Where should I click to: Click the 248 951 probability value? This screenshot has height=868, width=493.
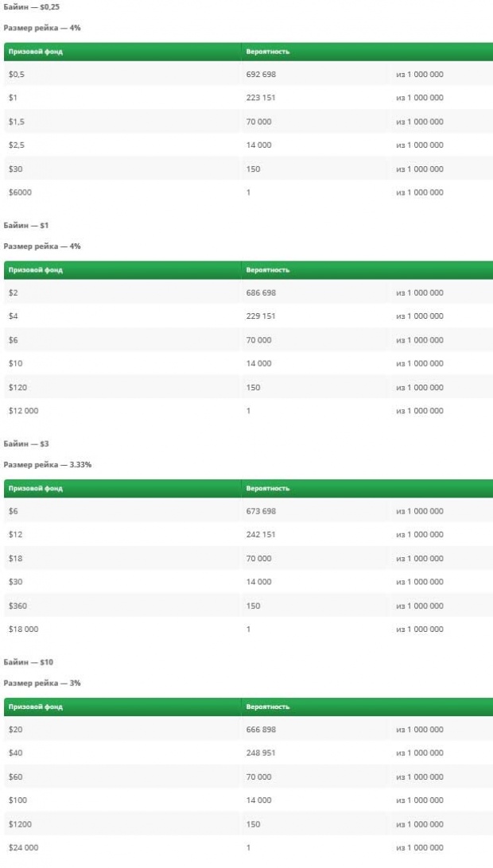pyautogui.click(x=261, y=753)
